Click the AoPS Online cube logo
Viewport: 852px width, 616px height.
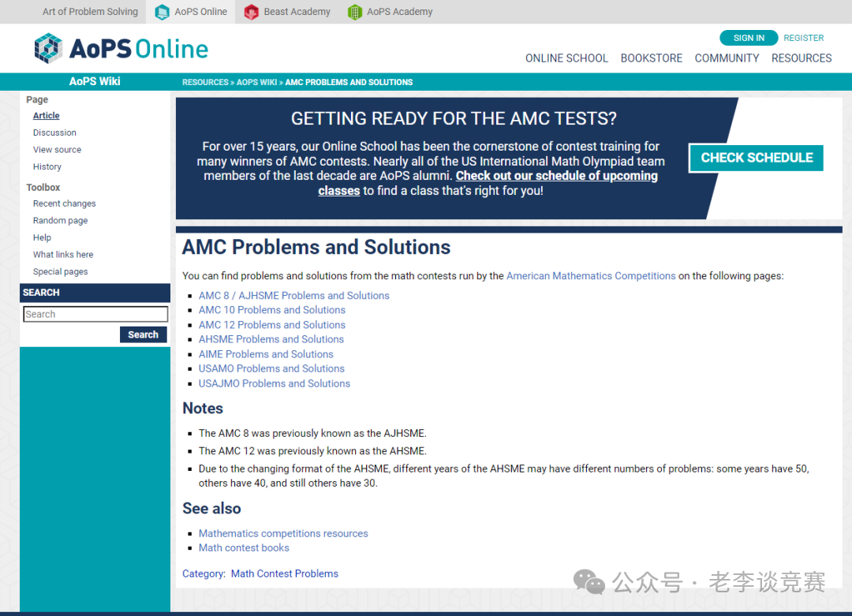click(49, 49)
